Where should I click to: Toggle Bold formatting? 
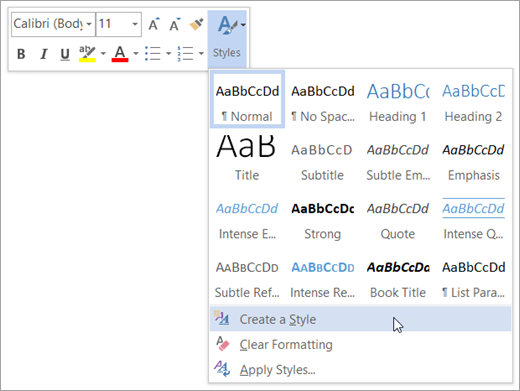tap(21, 54)
